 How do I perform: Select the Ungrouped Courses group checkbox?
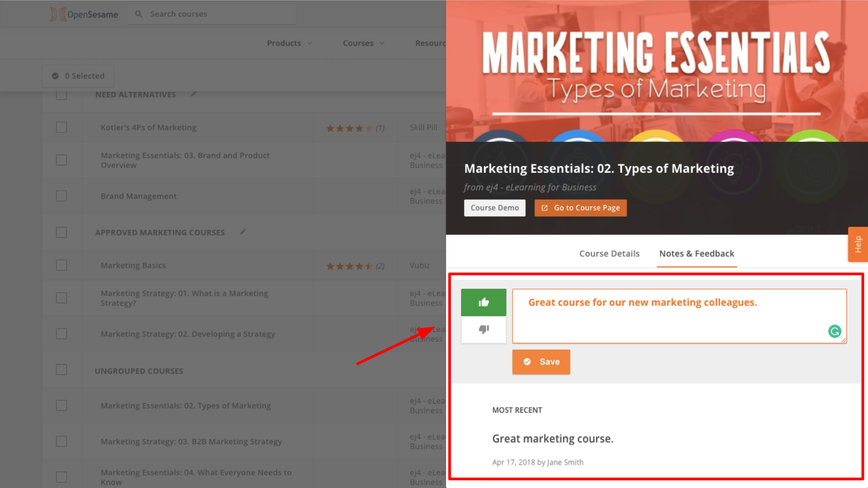click(61, 370)
